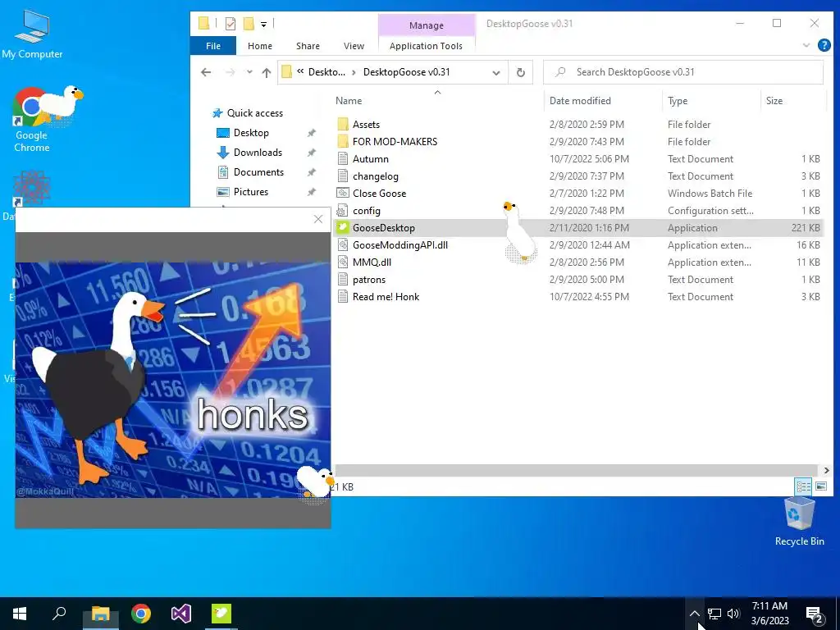Click the honks goose meme image
Image resolution: width=840 pixels, height=630 pixels.
point(172,379)
